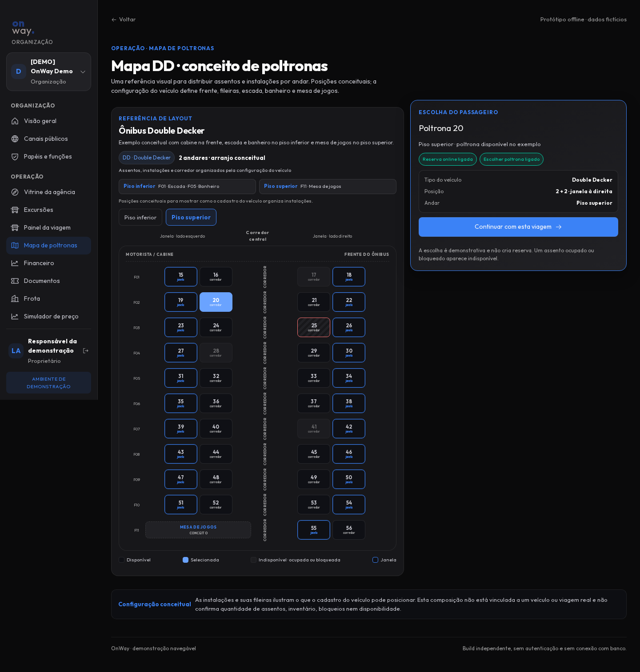Select seat 15 by the window

pos(181,277)
